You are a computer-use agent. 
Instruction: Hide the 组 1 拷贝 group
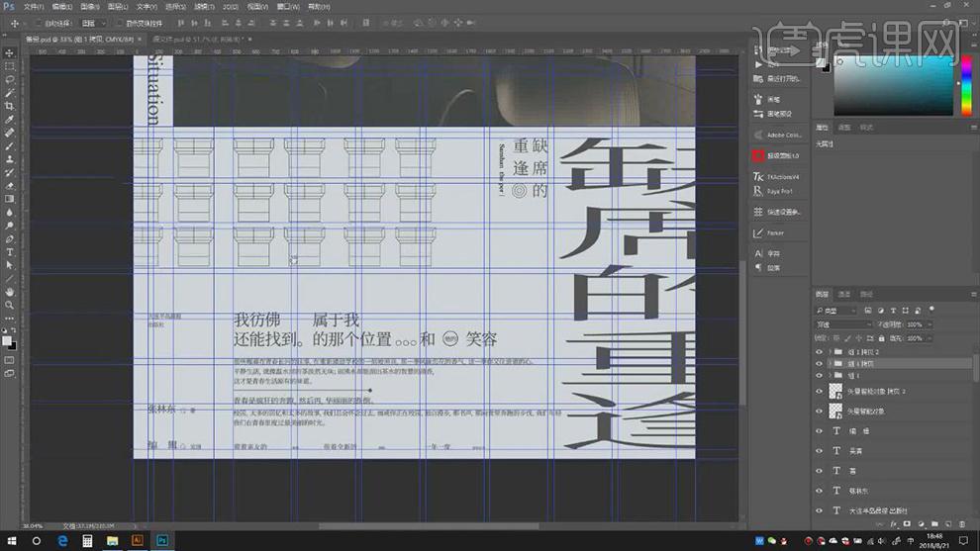(820, 364)
